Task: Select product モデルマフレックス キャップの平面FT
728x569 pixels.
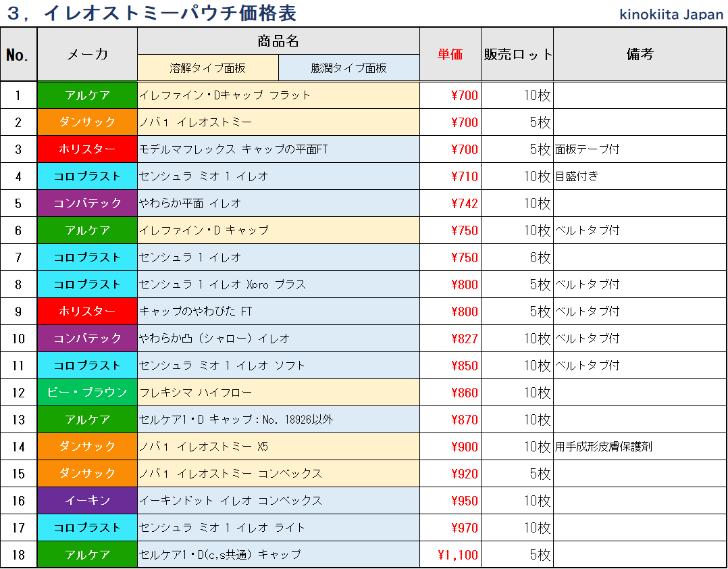Action: 278,149
